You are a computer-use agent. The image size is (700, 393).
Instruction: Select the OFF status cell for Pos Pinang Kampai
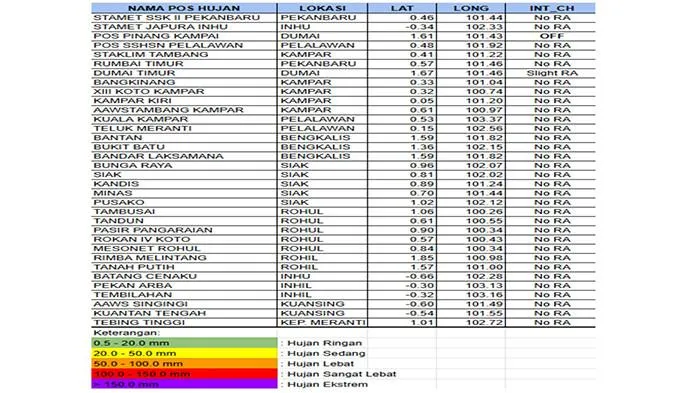(551, 36)
